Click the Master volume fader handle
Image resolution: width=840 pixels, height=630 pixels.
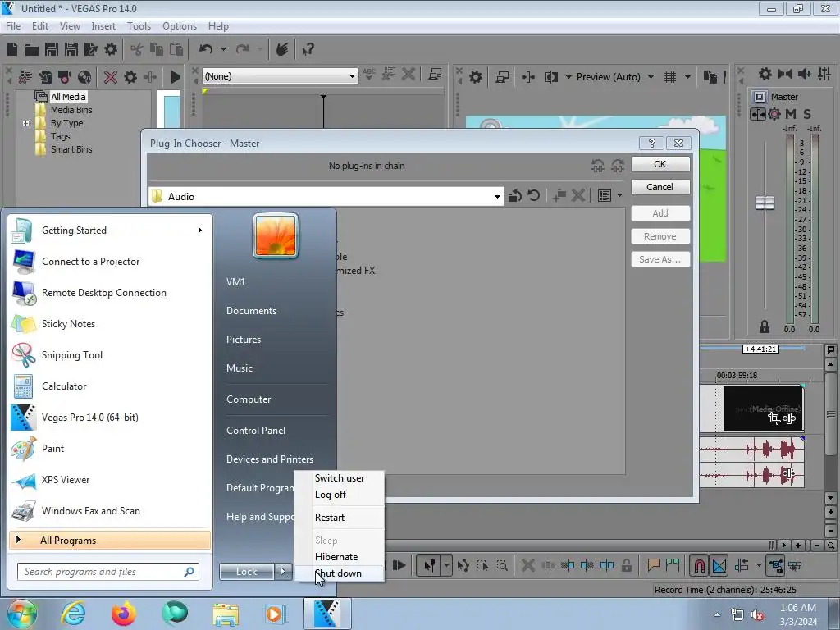[765, 203]
